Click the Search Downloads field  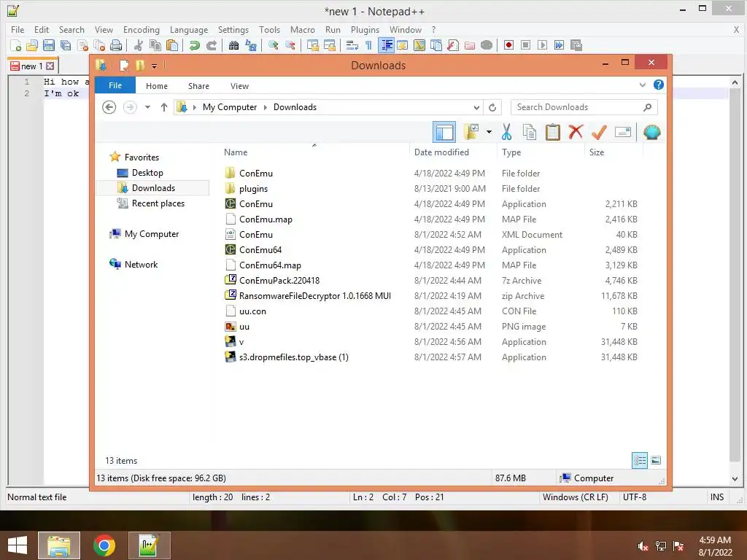(x=584, y=107)
